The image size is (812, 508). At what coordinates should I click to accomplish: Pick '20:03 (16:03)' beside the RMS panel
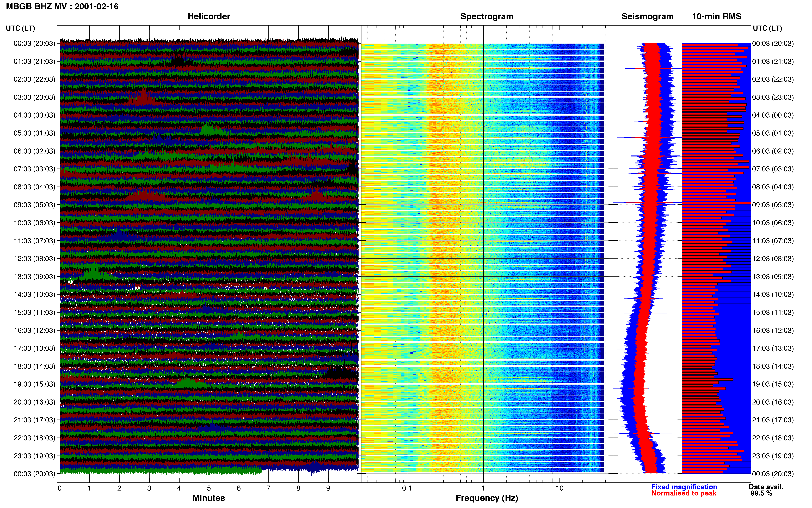[773, 402]
